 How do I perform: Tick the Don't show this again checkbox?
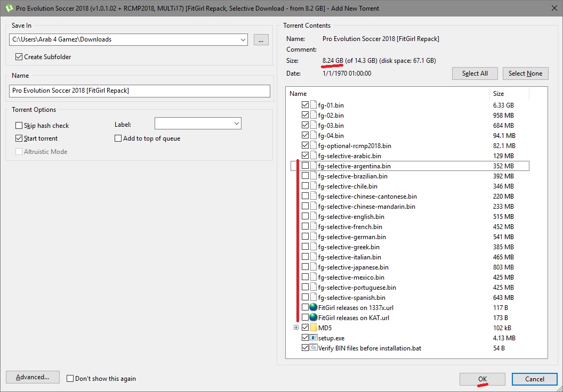(x=70, y=378)
